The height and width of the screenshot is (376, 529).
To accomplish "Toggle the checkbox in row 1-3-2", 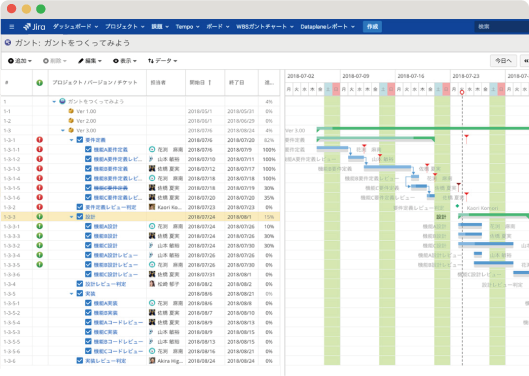I will coord(80,207).
